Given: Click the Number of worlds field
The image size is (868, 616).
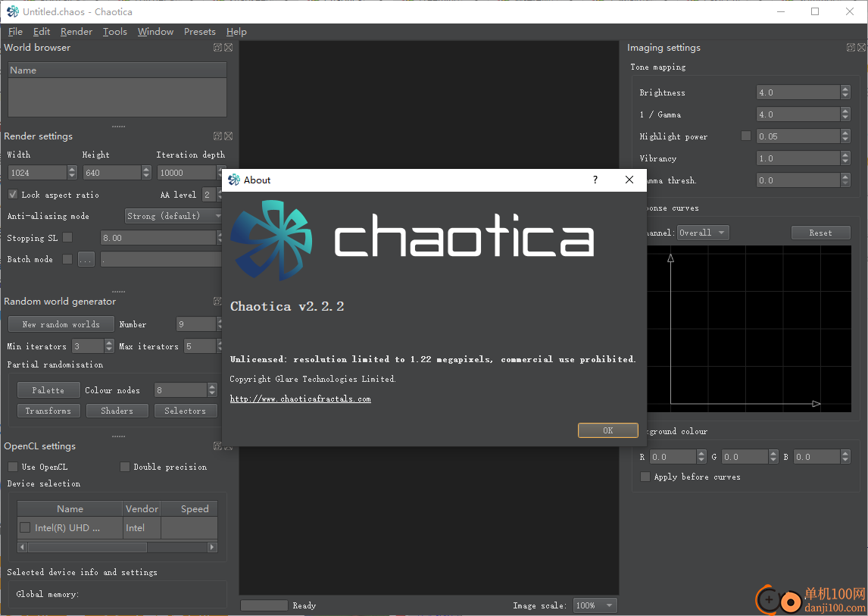Looking at the screenshot, I should [x=196, y=324].
